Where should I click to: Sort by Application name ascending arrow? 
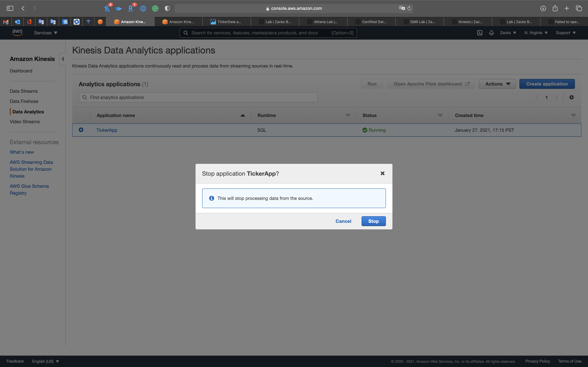(242, 116)
